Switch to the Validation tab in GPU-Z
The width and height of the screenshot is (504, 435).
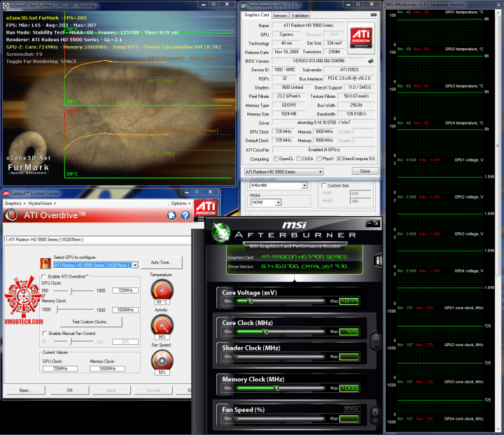tap(300, 15)
